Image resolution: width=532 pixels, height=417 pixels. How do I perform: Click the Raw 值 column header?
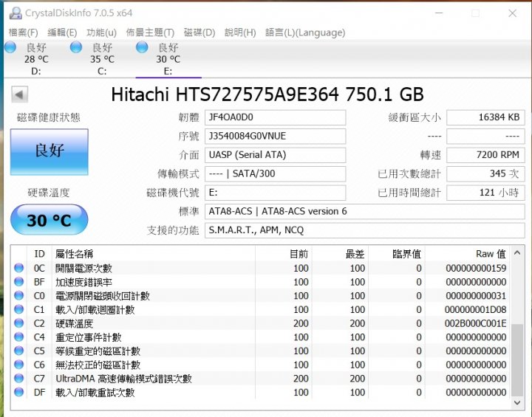tap(468, 254)
